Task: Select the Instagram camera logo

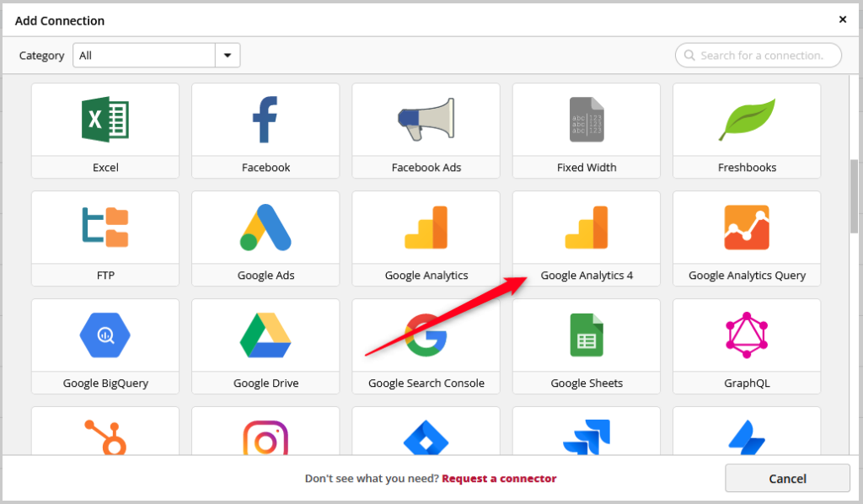Action: pyautogui.click(x=265, y=437)
